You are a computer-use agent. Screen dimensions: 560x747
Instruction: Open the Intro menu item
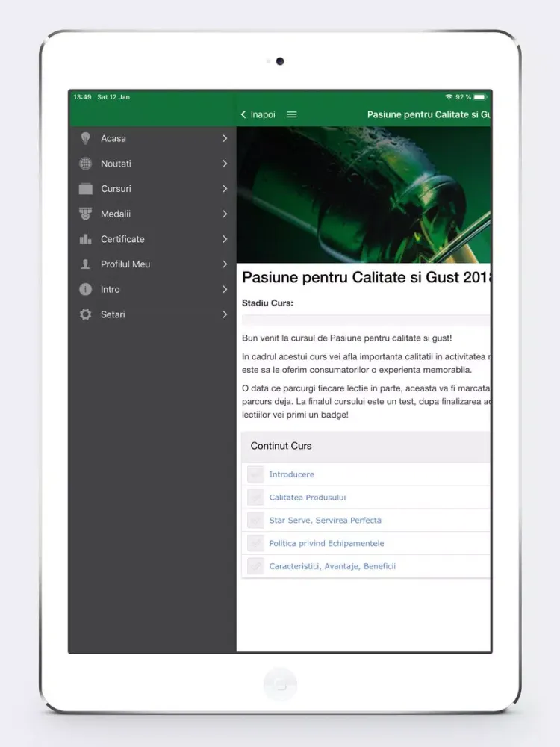[x=152, y=289]
